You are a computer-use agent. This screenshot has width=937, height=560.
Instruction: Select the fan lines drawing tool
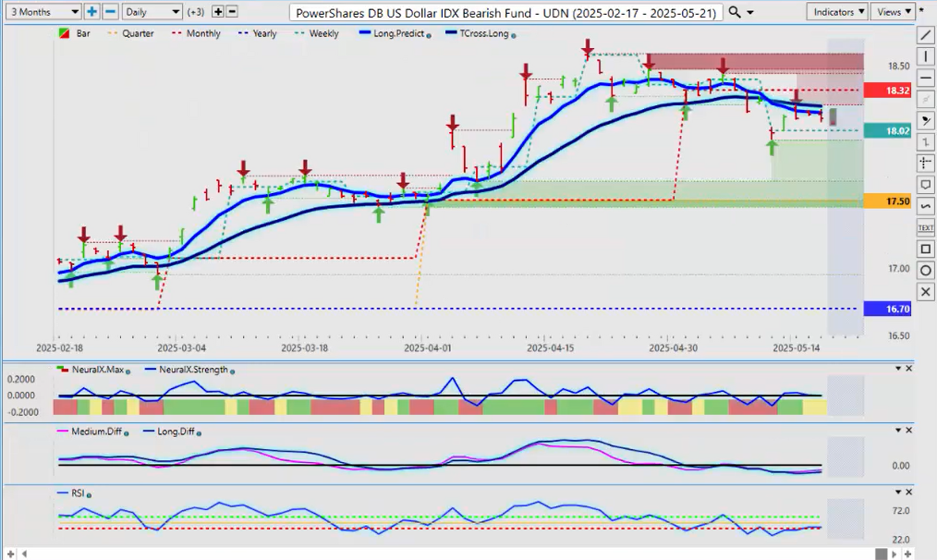coord(925,121)
